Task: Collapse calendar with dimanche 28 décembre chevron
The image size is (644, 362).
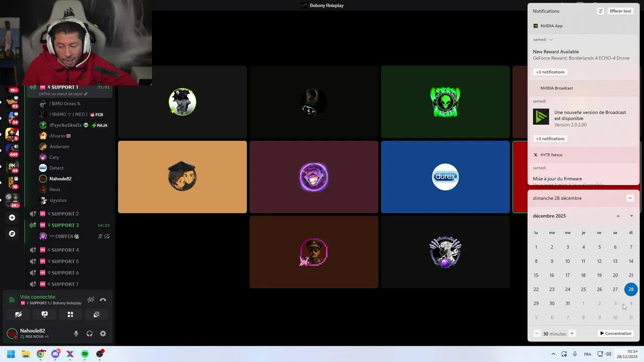Action: coord(630,198)
